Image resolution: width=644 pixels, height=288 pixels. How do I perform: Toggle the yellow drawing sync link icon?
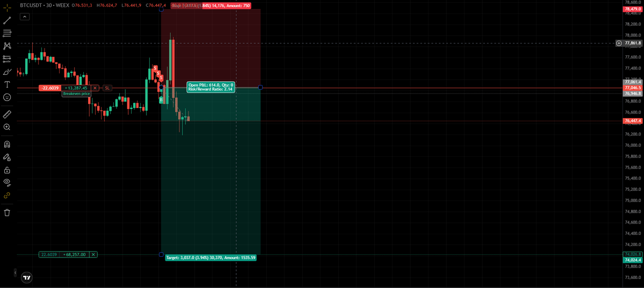[7, 196]
